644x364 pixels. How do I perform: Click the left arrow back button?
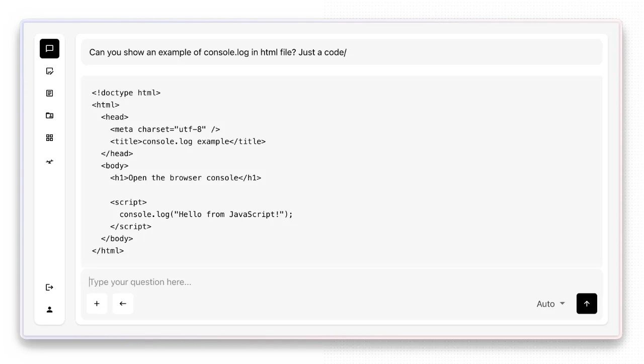pyautogui.click(x=123, y=304)
